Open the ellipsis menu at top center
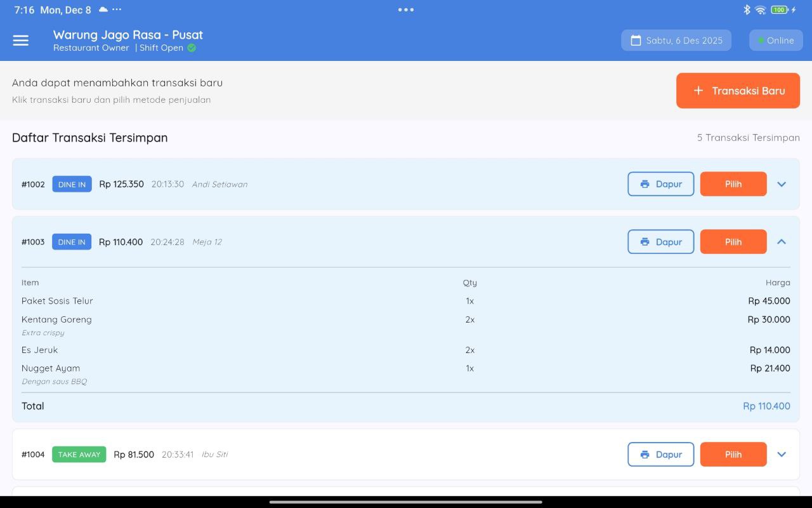This screenshot has width=812, height=508. click(405, 10)
